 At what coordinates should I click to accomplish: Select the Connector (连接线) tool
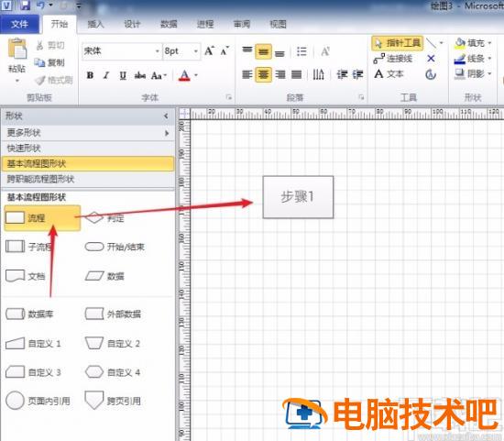[x=392, y=59]
